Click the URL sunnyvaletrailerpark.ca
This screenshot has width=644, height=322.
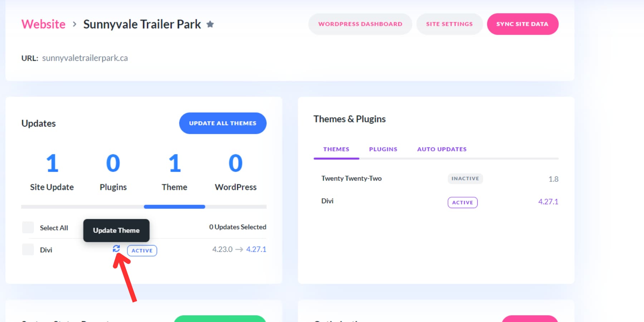click(x=85, y=58)
